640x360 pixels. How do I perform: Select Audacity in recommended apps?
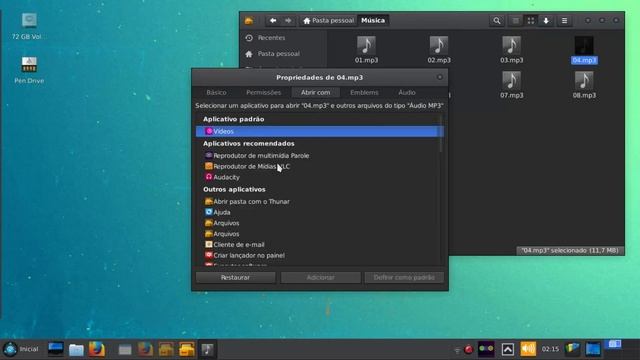[317, 177]
